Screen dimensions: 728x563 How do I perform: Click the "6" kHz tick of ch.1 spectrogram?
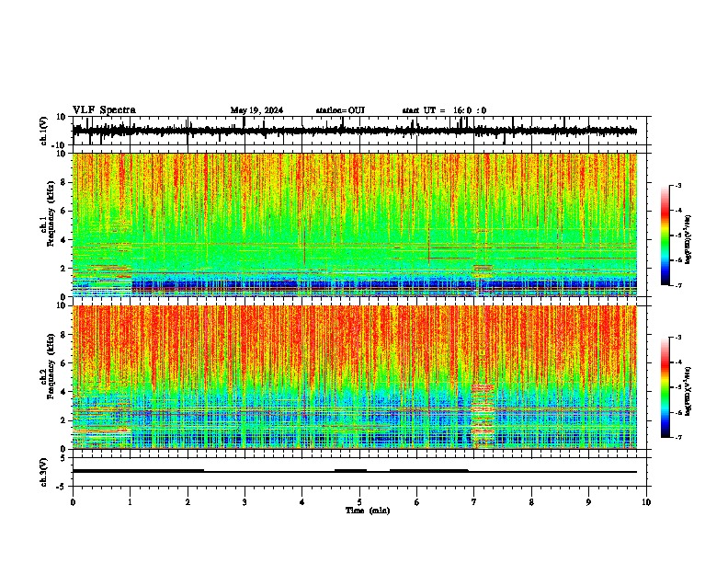click(64, 211)
